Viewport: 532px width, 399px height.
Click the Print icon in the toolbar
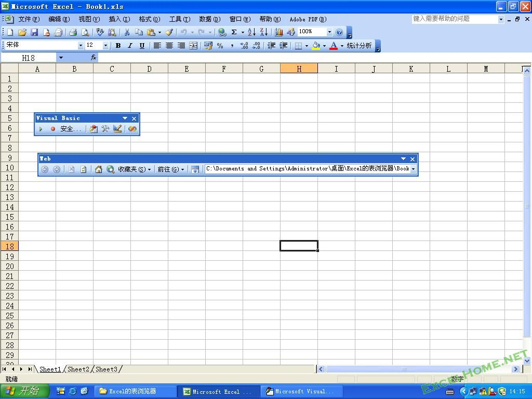pyautogui.click(x=73, y=32)
